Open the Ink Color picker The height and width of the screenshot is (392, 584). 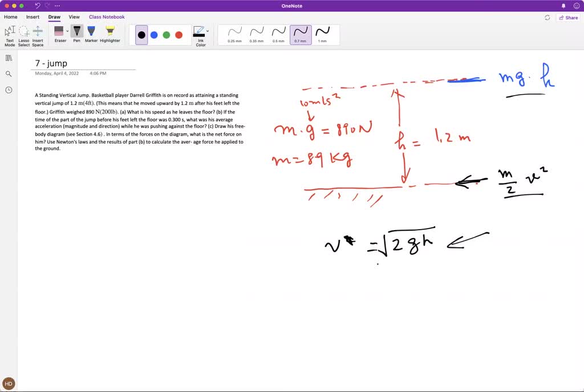[200, 36]
